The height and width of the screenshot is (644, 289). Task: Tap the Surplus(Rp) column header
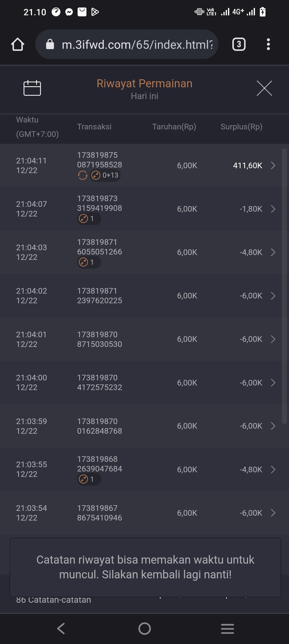[241, 127]
